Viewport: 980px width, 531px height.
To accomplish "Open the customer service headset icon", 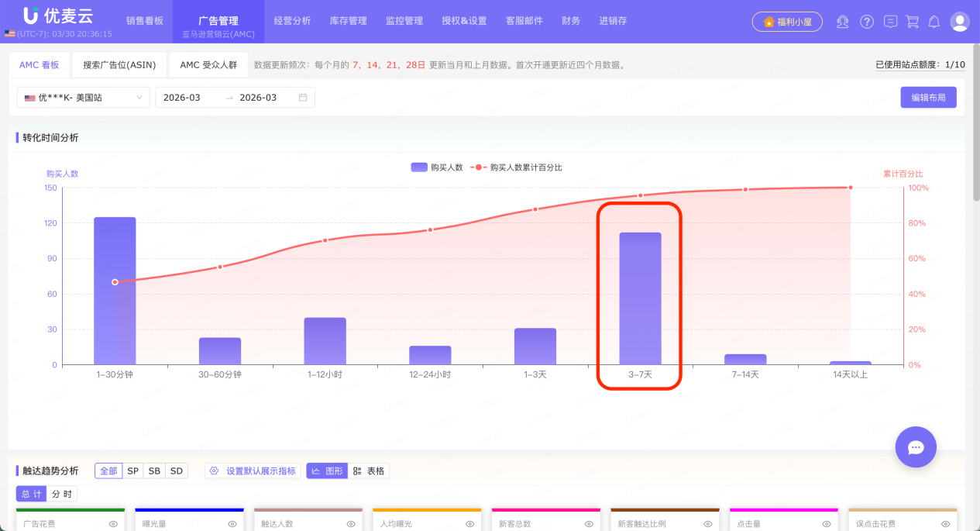I will (843, 22).
